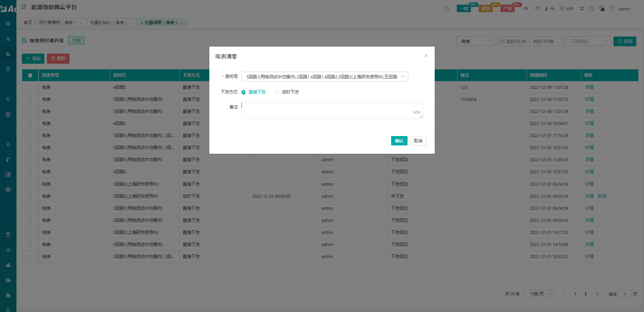Open the trend line sidebar icon
The height and width of the screenshot is (312, 644).
pos(8,250)
